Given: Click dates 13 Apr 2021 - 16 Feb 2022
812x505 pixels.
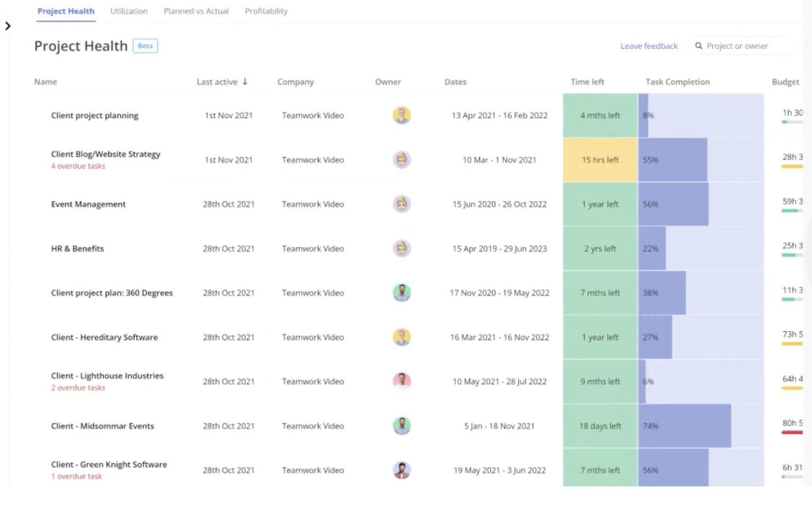Looking at the screenshot, I should click(x=499, y=116).
